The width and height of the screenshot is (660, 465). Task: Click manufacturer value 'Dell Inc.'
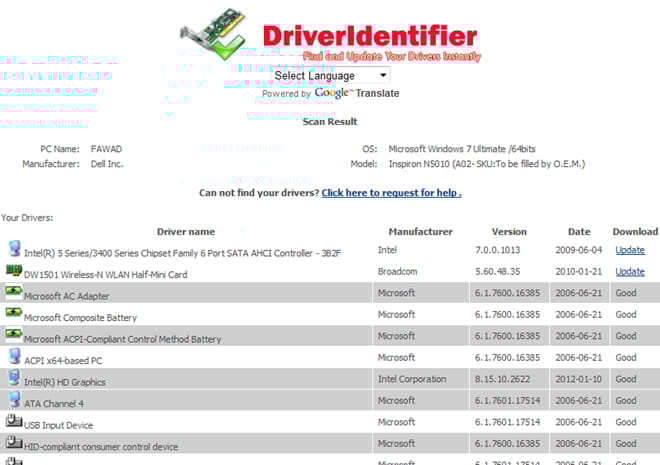pyautogui.click(x=107, y=164)
